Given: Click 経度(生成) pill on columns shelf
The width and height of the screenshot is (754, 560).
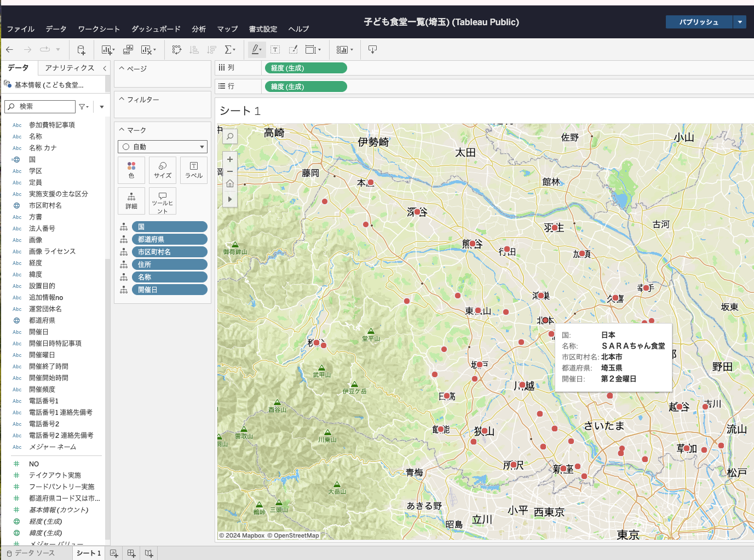Looking at the screenshot, I should pos(306,68).
